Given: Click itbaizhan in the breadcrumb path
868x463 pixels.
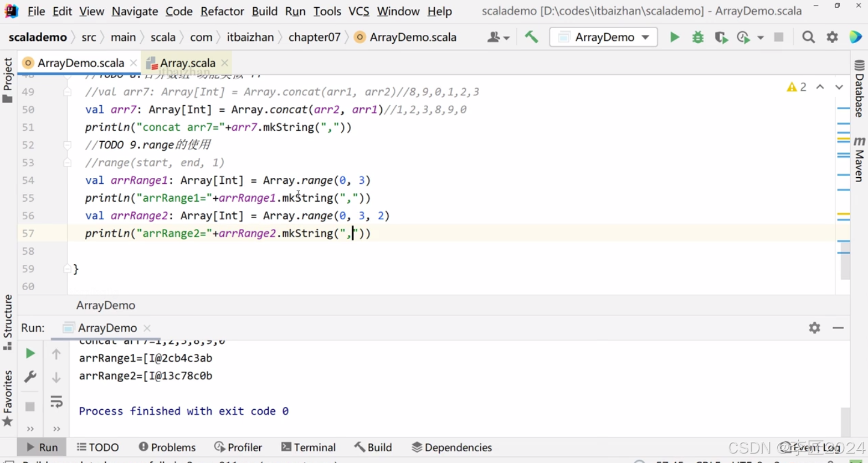Looking at the screenshot, I should [x=250, y=37].
